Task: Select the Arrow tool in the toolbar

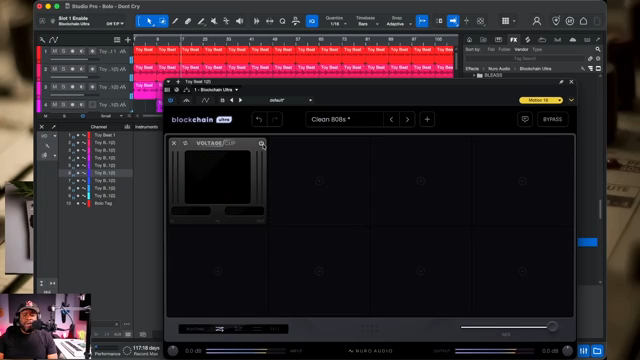Action: coord(149,21)
